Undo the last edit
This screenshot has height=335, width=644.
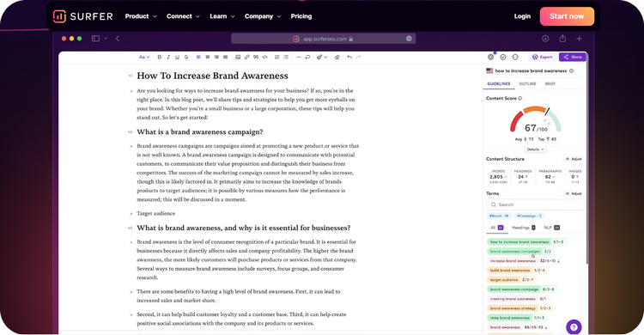click(x=349, y=58)
